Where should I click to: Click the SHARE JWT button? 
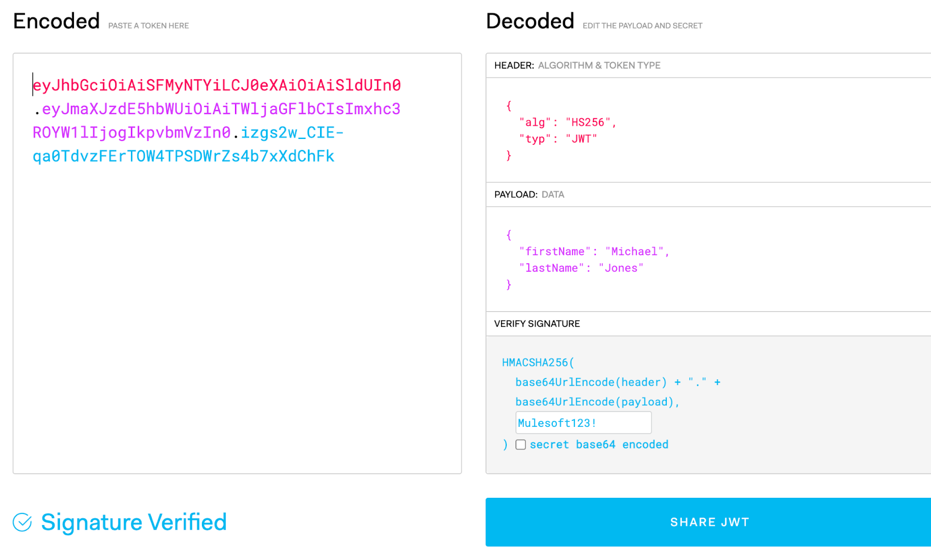(x=709, y=522)
